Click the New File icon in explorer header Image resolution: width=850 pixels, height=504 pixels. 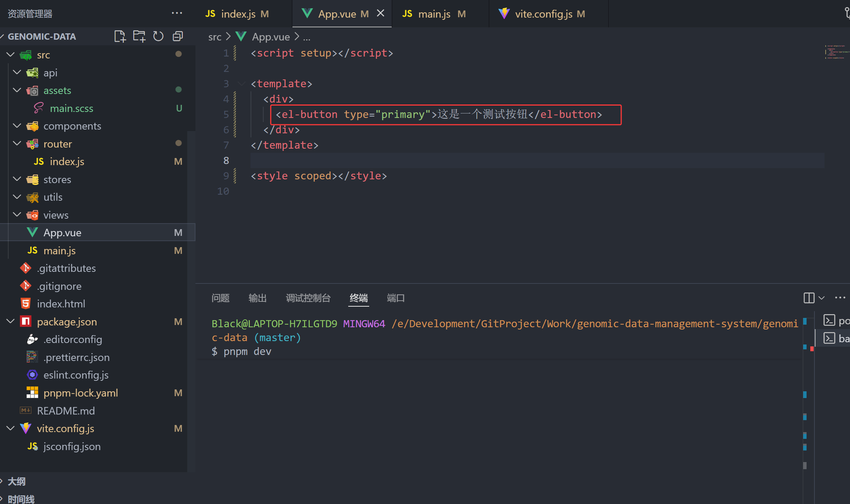click(x=120, y=36)
